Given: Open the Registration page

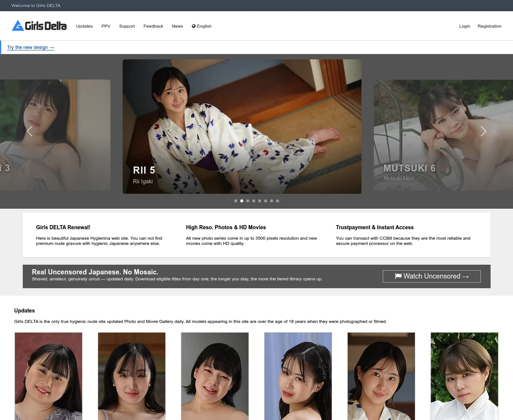Looking at the screenshot, I should 489,26.
